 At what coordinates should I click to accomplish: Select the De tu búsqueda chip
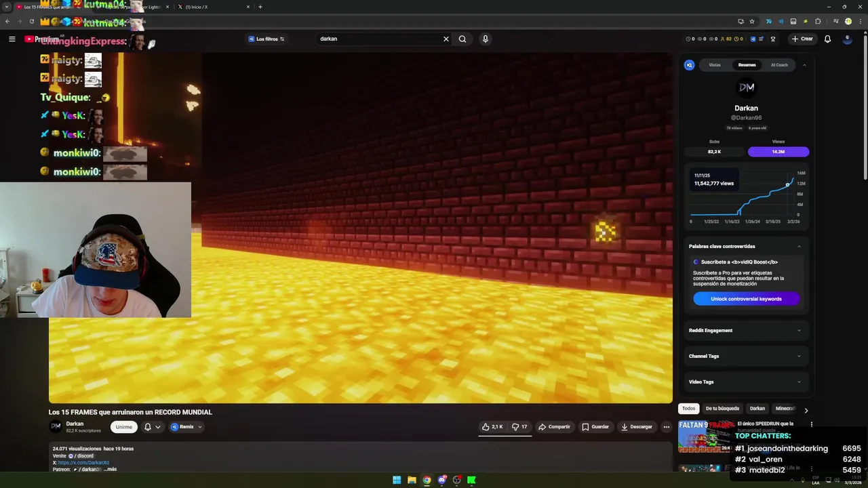pyautogui.click(x=722, y=409)
